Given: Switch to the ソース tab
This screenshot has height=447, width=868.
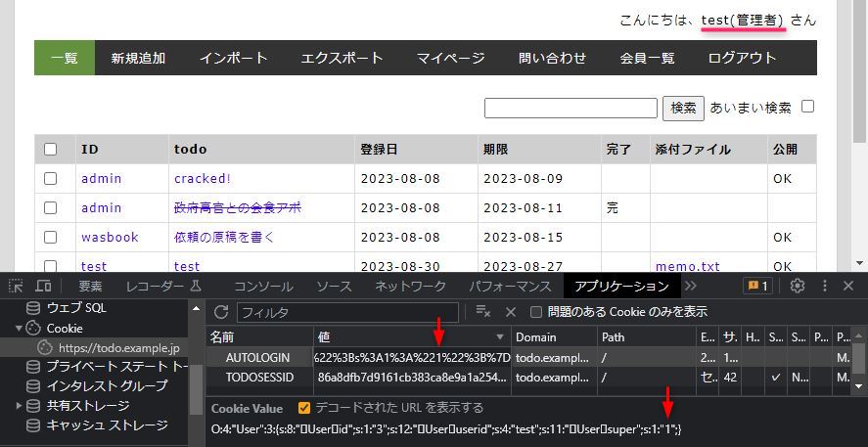Looking at the screenshot, I should 334,286.
